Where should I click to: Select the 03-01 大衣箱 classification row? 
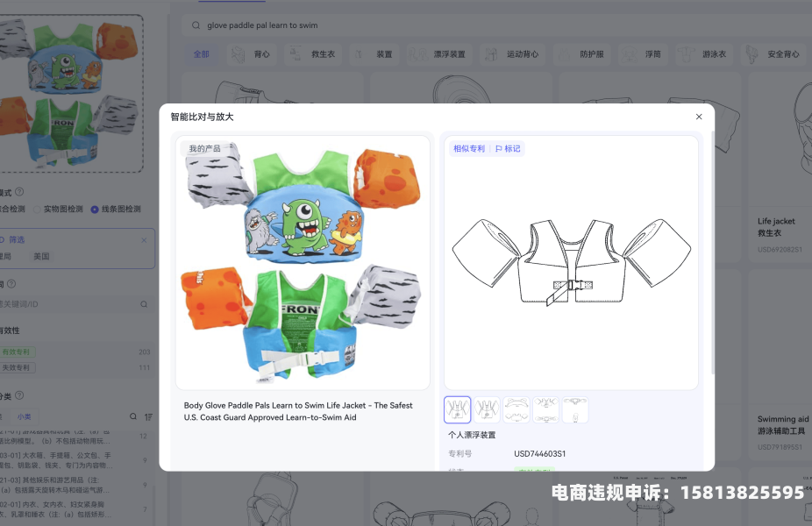(75, 460)
